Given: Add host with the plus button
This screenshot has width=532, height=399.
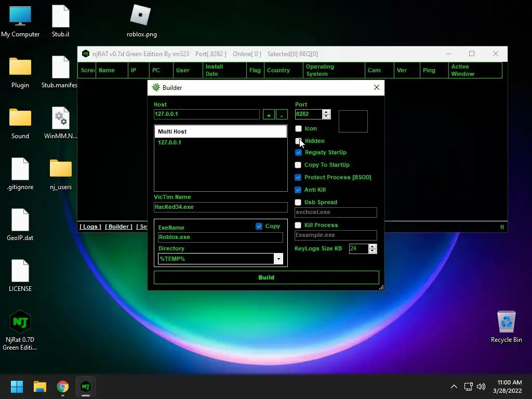Looking at the screenshot, I should (x=269, y=114).
